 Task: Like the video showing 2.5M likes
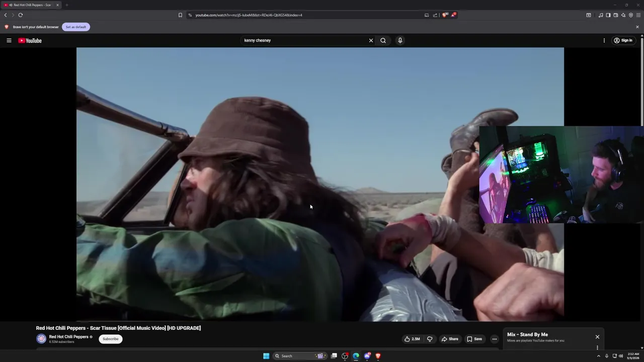tap(412, 339)
